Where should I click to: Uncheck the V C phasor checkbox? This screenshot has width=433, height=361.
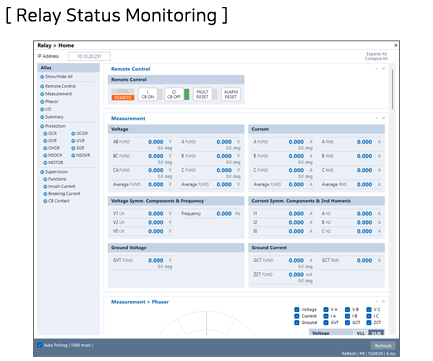pos(369,310)
